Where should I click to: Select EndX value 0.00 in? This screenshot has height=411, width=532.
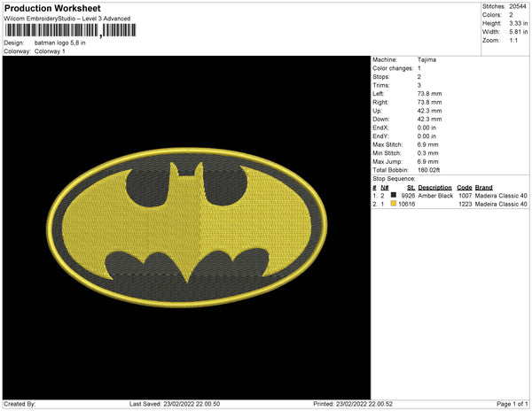tap(426, 128)
